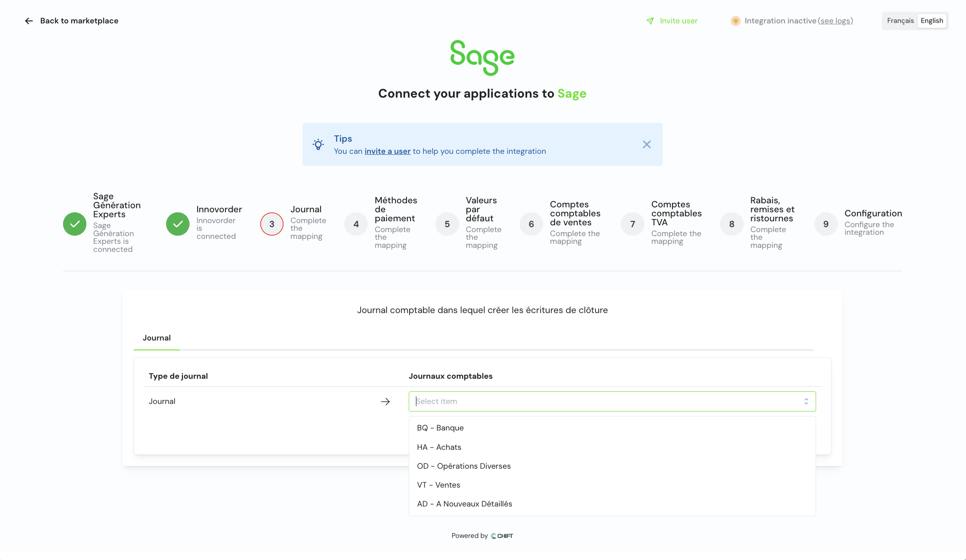The height and width of the screenshot is (560, 966).
Task: Click the Configuration step title
Action: [873, 213]
